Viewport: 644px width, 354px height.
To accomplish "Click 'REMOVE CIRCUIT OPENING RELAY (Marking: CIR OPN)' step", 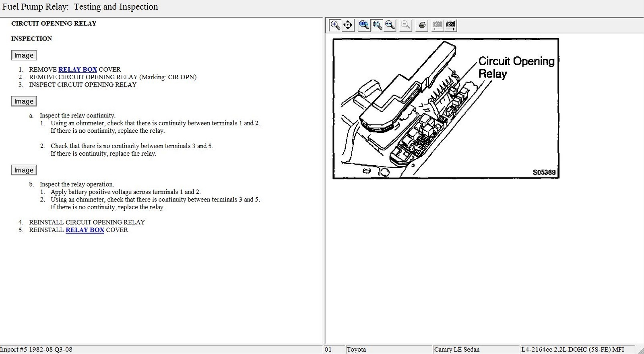I will click(x=113, y=77).
